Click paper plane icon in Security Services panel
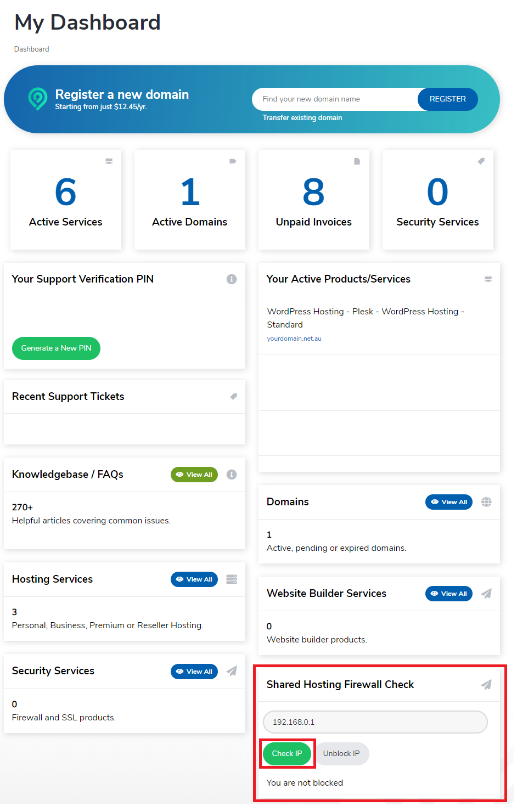 click(232, 671)
